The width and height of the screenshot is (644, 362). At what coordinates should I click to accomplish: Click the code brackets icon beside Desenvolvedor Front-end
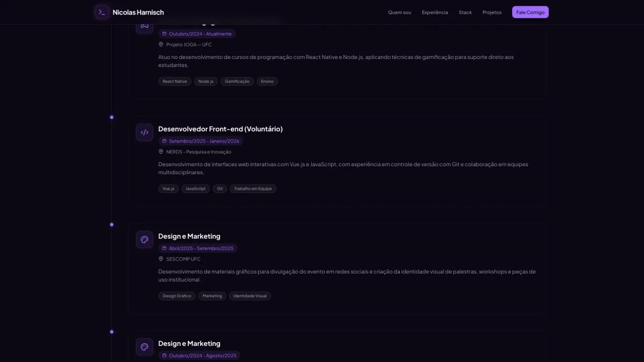coord(144,132)
